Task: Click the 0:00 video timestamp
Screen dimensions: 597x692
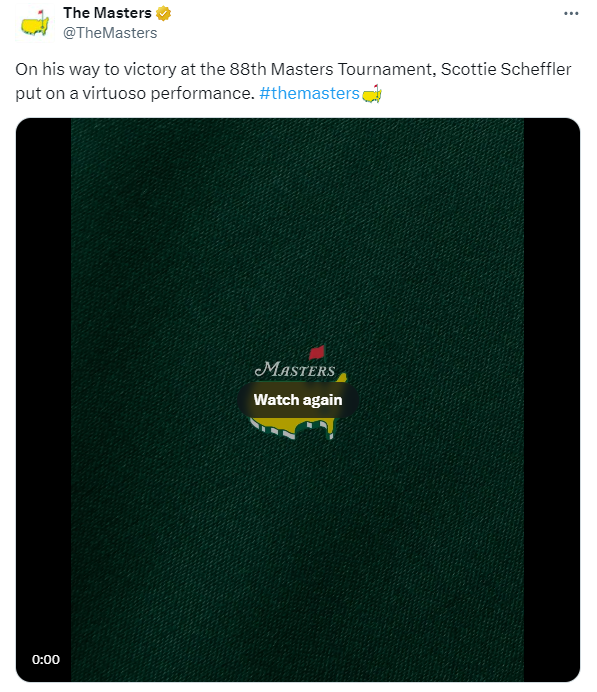Action: 46,659
